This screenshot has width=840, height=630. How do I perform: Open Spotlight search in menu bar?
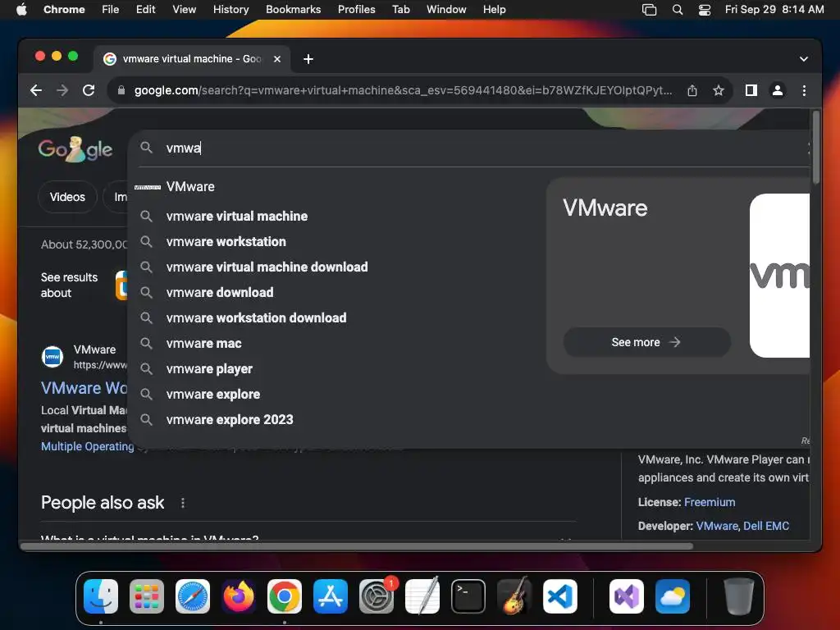[x=677, y=10]
